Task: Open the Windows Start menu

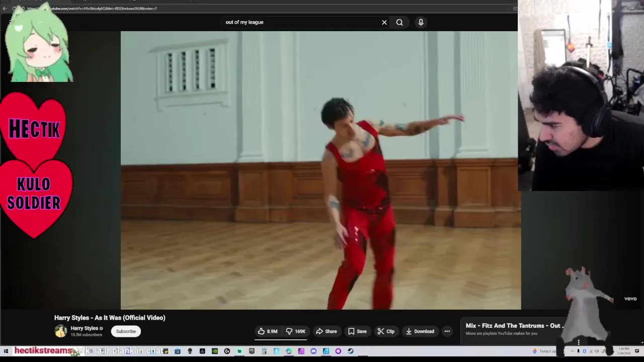Action: [6, 351]
